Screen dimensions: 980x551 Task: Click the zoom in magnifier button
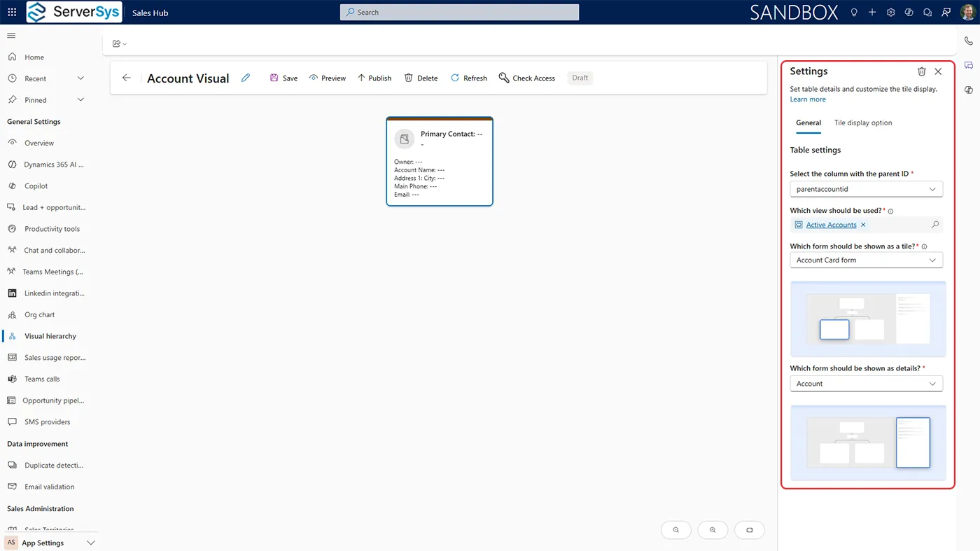(x=713, y=530)
